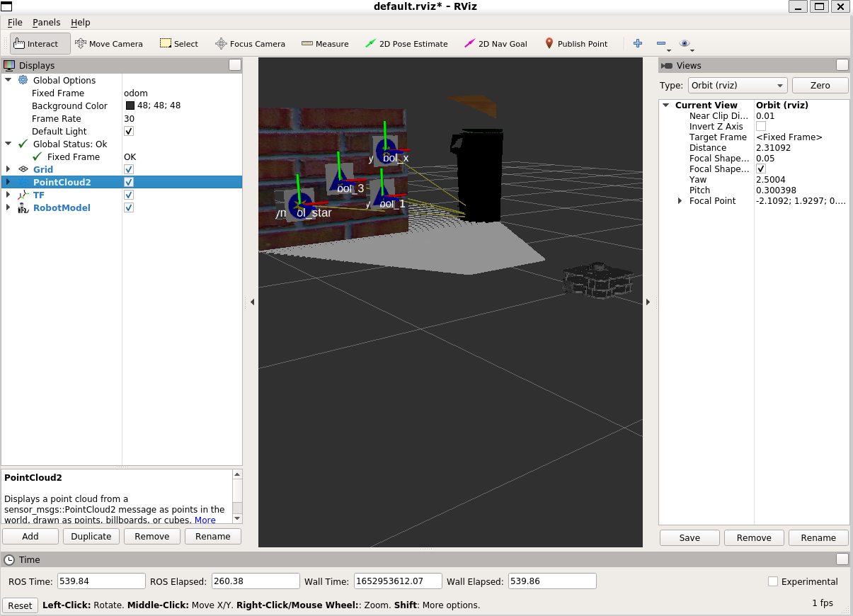Open the Panels menu
The height and width of the screenshot is (616, 853).
[46, 22]
